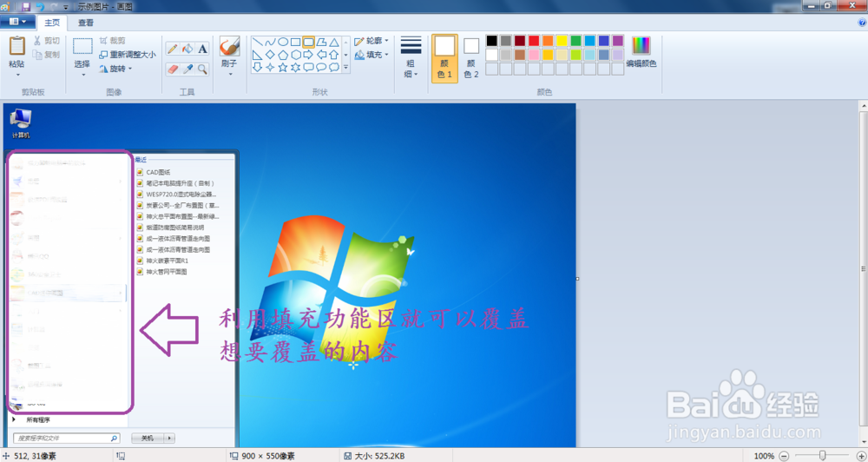Screen dimensions: 868x462
Task: Choose the Diamond shape
Action: pyautogui.click(x=270, y=55)
